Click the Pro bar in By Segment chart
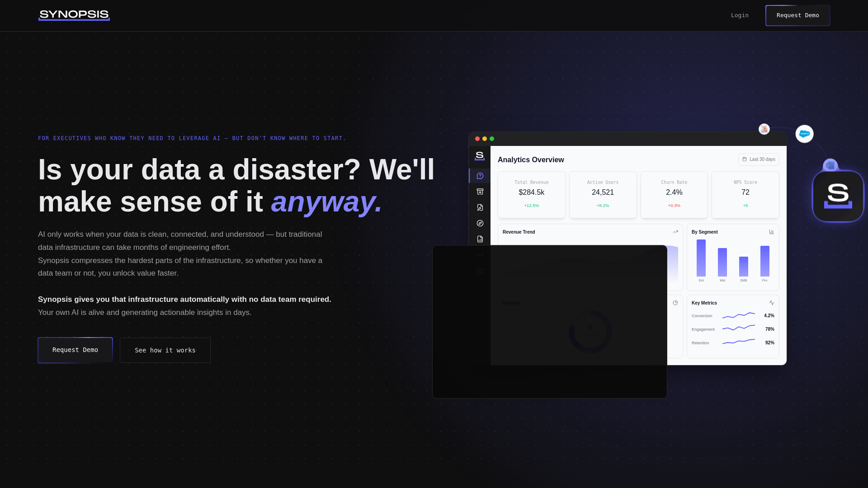The width and height of the screenshot is (868, 488). pyautogui.click(x=765, y=261)
